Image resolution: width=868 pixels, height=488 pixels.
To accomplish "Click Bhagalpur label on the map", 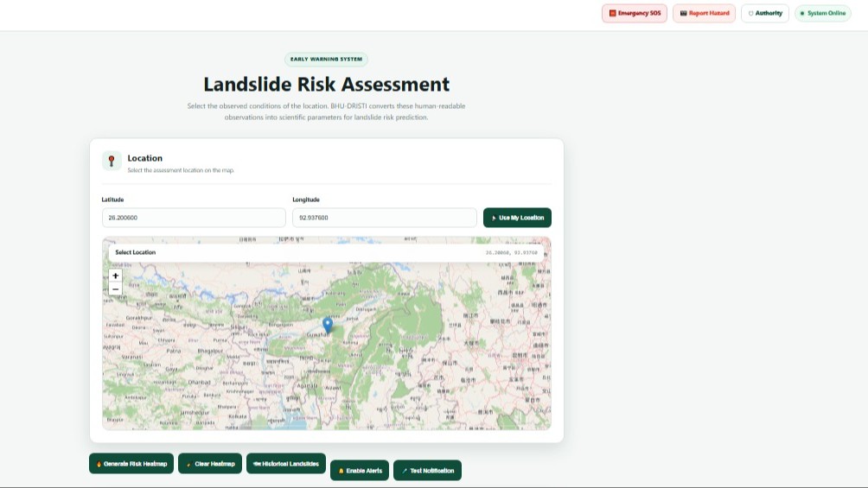I will pyautogui.click(x=210, y=351).
